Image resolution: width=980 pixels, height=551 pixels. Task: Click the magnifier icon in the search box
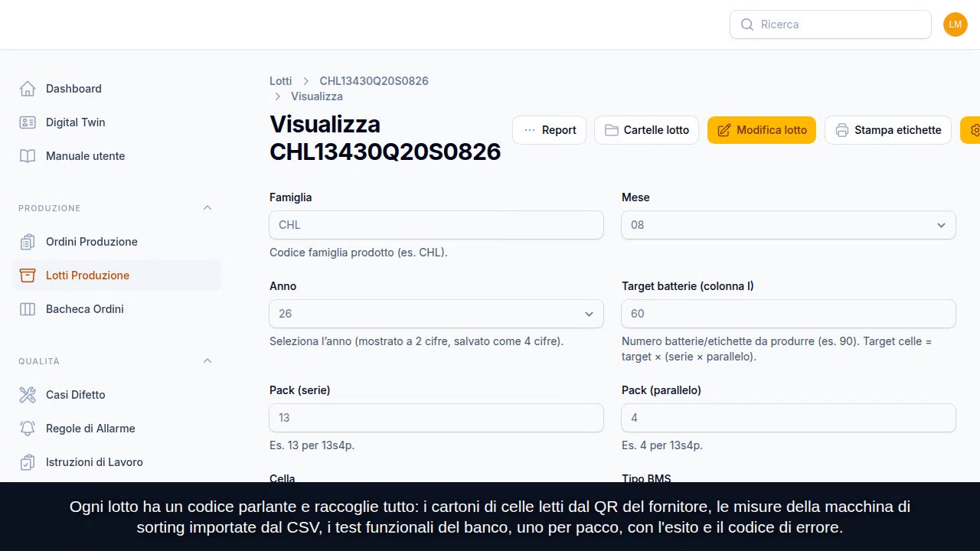tap(747, 24)
